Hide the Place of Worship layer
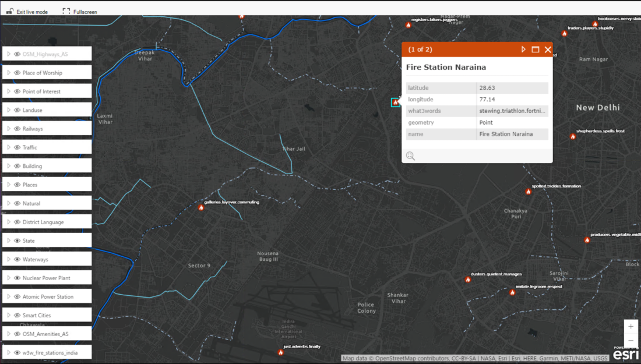Image resolution: width=641 pixels, height=364 pixels. pyautogui.click(x=17, y=73)
